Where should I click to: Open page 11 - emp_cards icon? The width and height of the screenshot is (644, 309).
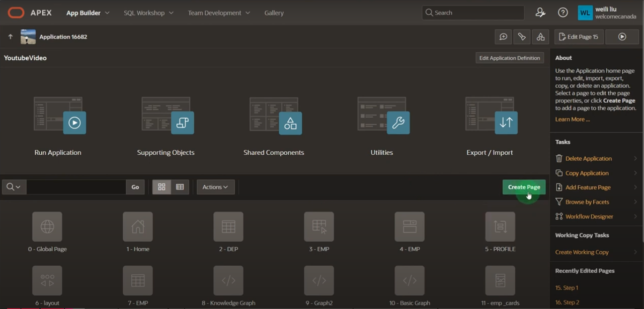[500, 280]
